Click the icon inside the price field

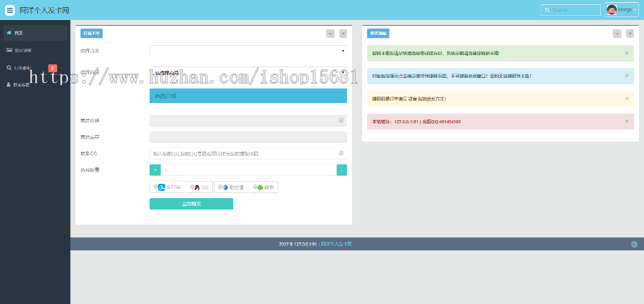pos(341,121)
